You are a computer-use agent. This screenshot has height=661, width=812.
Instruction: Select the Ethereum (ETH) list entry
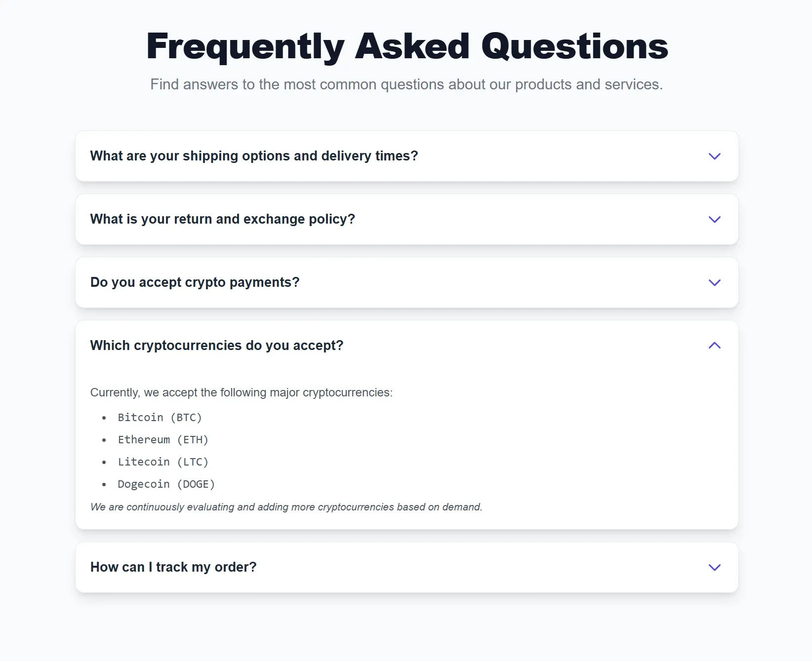point(163,439)
